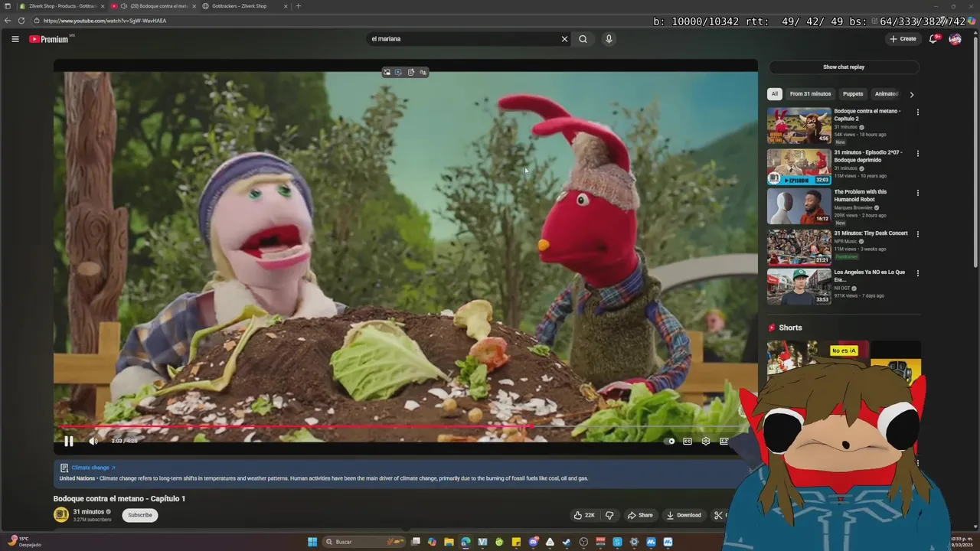This screenshot has width=980, height=551.
Task: Open the Windows Start menu
Action: point(312,542)
